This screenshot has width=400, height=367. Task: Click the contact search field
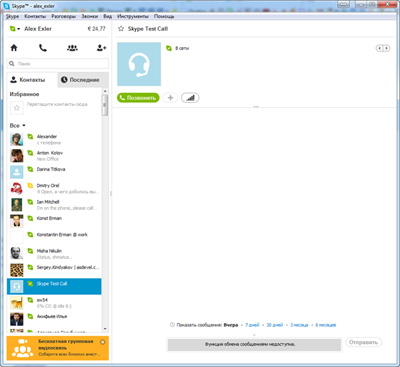point(58,63)
